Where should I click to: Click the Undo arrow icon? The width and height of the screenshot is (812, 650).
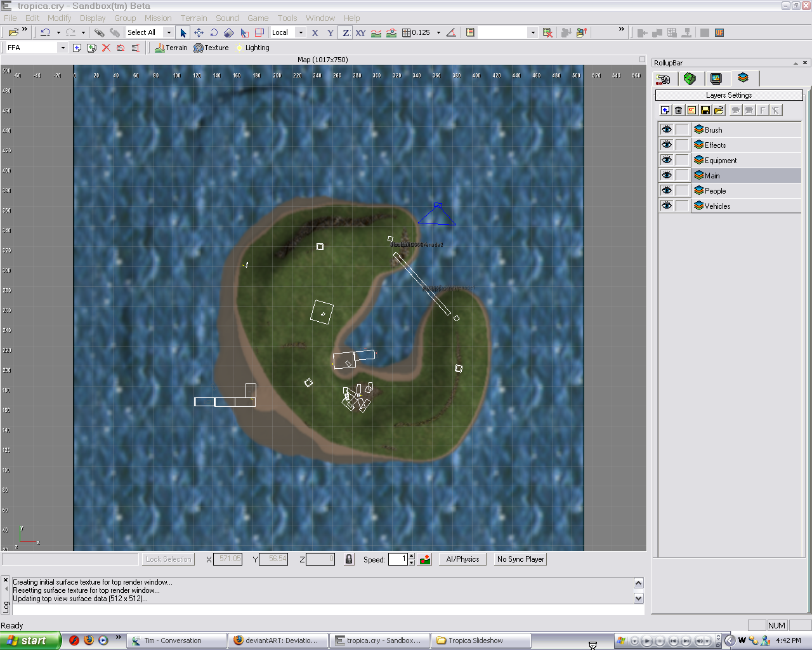tap(46, 32)
